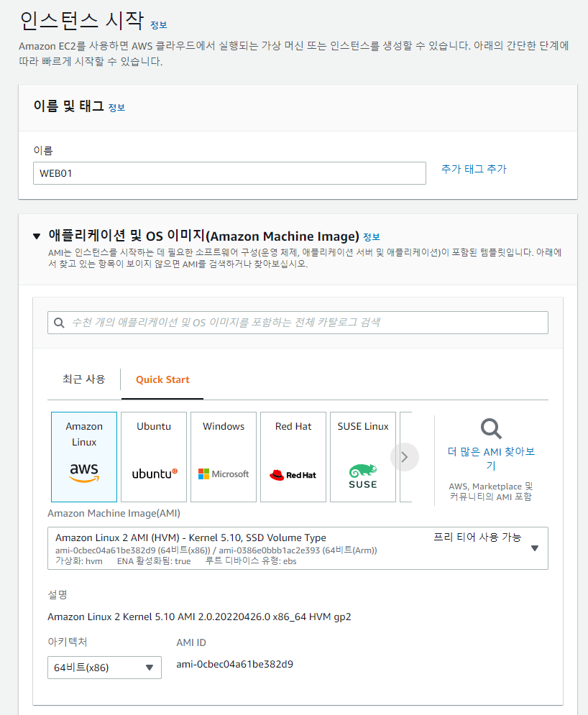Screen dimensions: 588x715
Task: Click the ubuntu logo
Action: tap(155, 474)
